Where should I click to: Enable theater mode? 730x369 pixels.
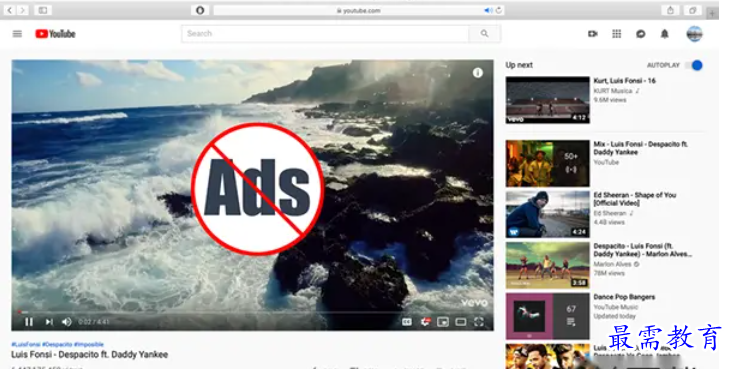click(461, 322)
